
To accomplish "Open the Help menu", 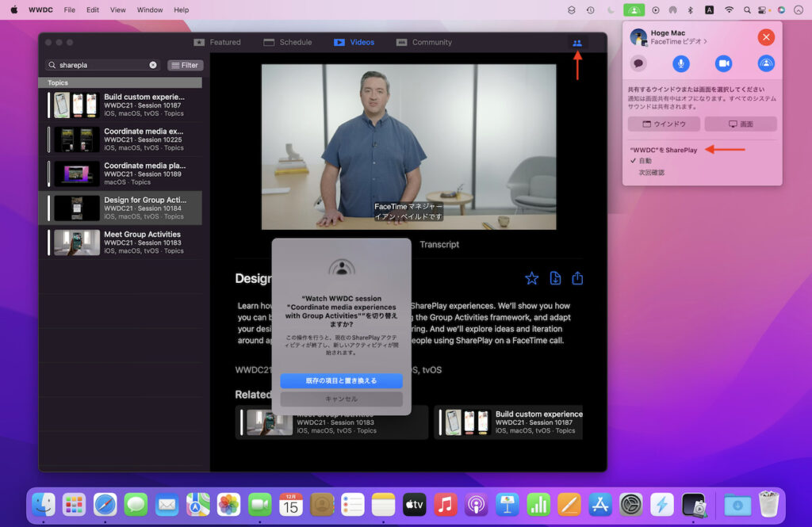I will (x=182, y=10).
